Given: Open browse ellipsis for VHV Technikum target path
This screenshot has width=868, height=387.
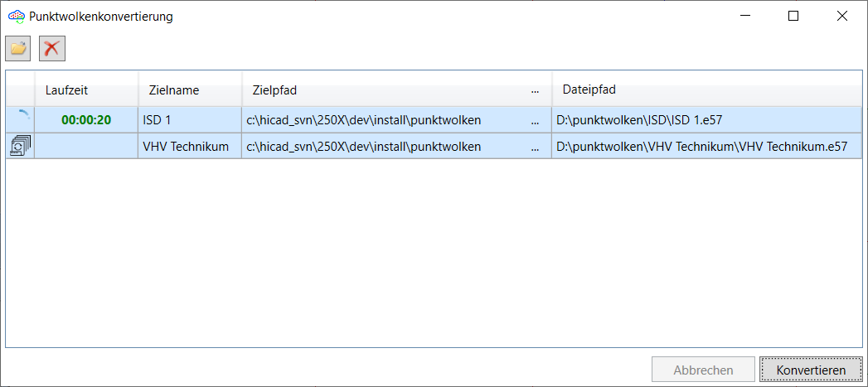Looking at the screenshot, I should tap(536, 147).
